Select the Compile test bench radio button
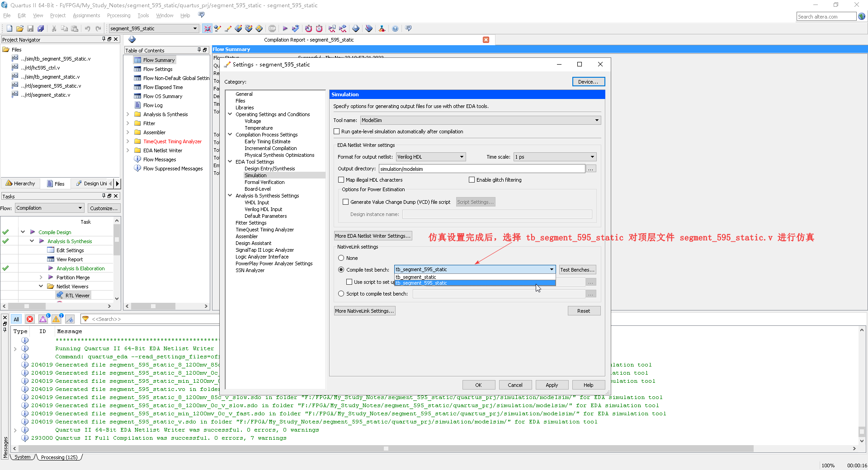This screenshot has height=470, width=868. [x=341, y=270]
